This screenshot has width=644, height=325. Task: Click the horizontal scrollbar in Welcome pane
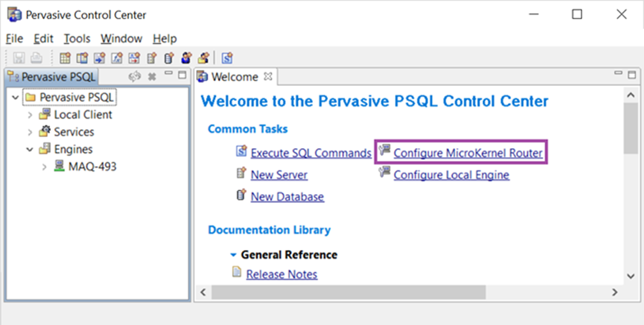tap(348, 292)
